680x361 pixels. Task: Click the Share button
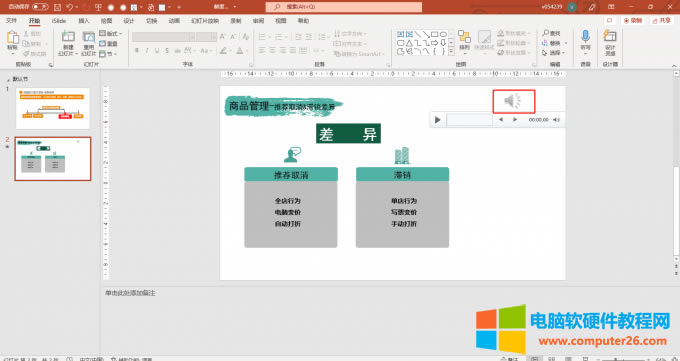click(x=661, y=20)
